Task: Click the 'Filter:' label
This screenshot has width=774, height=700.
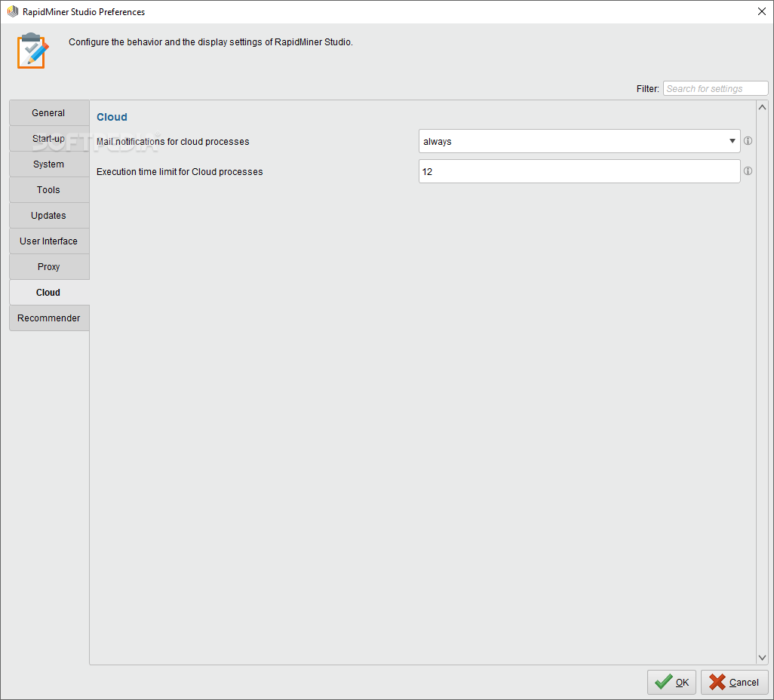Action: pyautogui.click(x=647, y=89)
